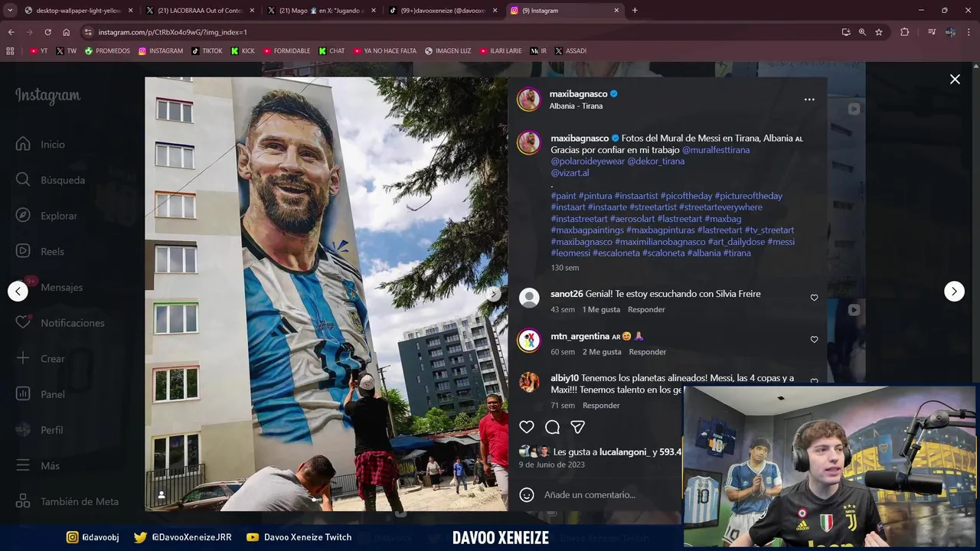Open Inicio in Instagram sidebar
980x551 pixels.
point(41,144)
